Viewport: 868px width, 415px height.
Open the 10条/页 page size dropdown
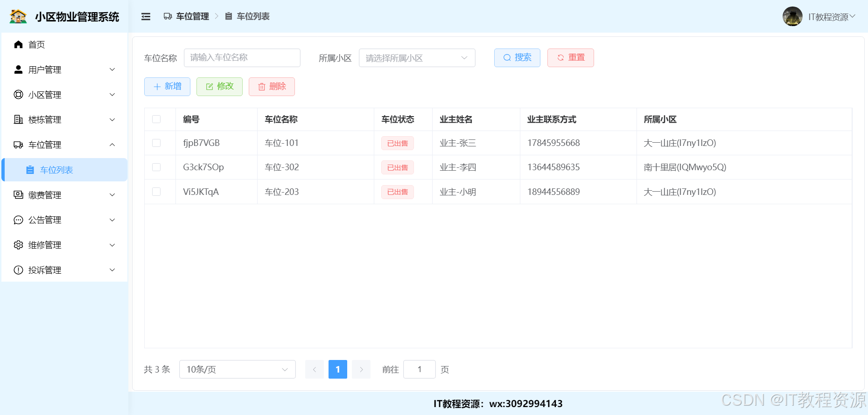238,369
